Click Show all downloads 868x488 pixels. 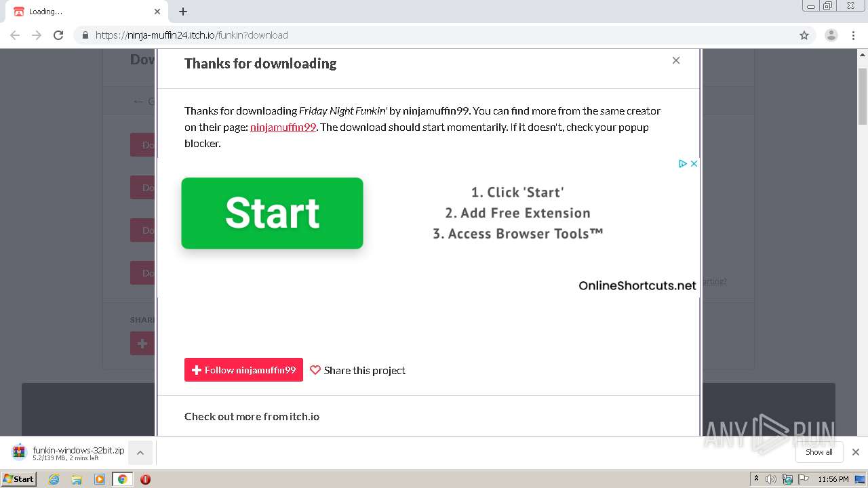[819, 452]
